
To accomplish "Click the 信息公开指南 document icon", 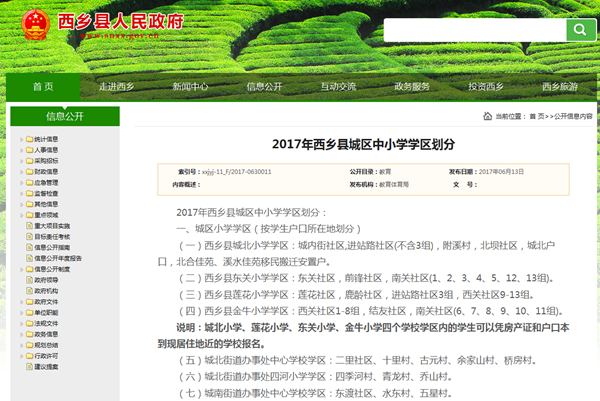I will (27, 245).
